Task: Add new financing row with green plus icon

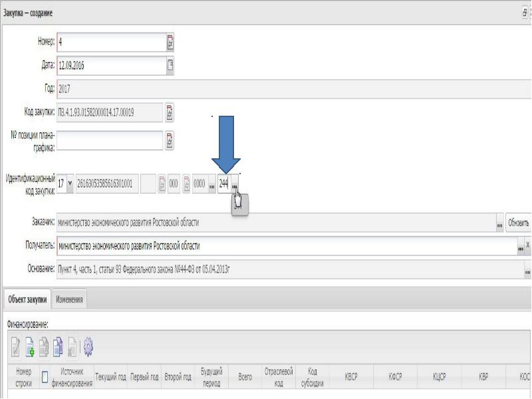Action: (29, 346)
